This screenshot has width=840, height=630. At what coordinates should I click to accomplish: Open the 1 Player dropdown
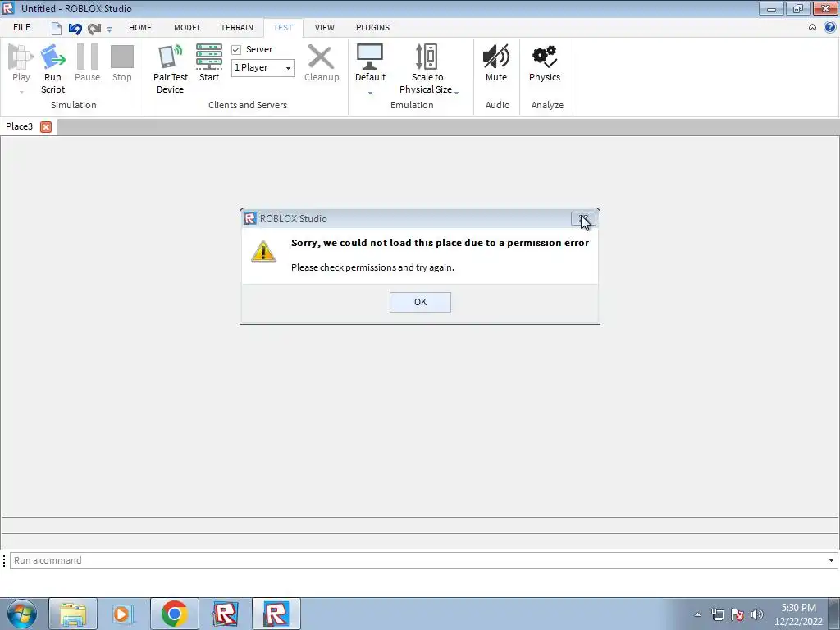coord(263,67)
